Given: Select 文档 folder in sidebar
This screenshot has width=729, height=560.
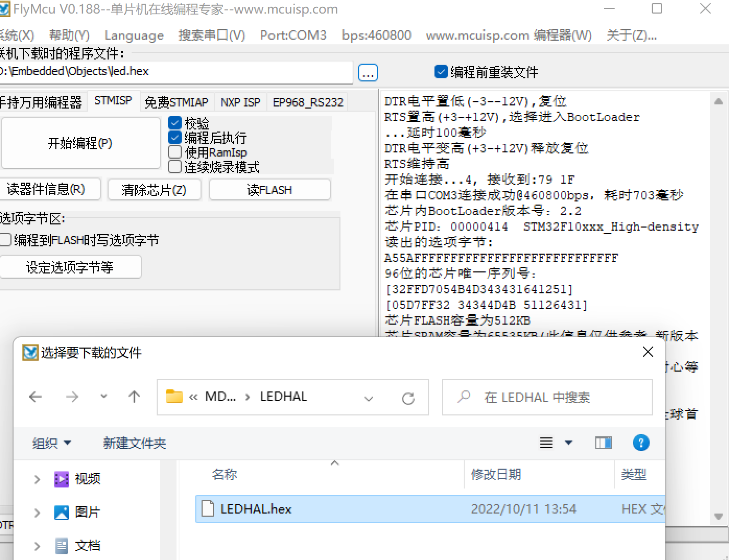Looking at the screenshot, I should 77,546.
